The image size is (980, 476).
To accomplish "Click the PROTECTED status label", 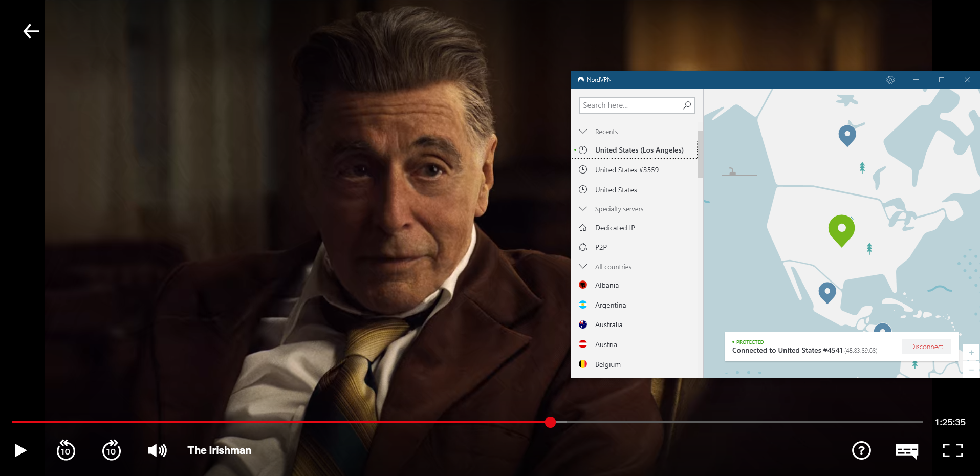I will 750,342.
